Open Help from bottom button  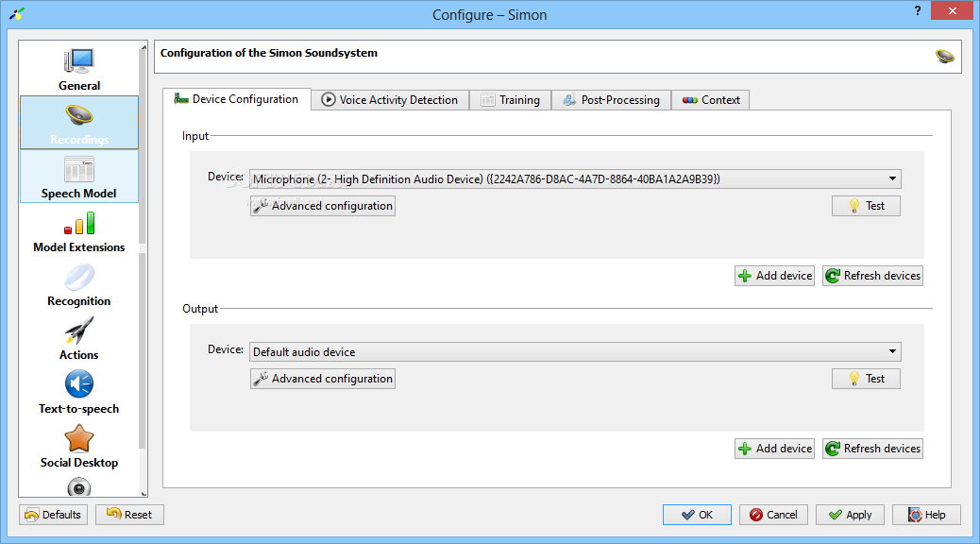pos(926,515)
